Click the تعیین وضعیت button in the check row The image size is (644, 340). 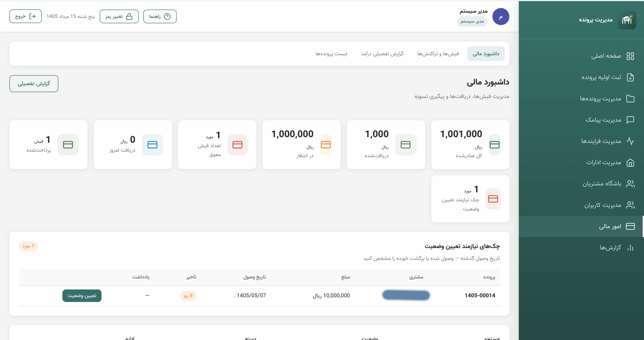82,296
